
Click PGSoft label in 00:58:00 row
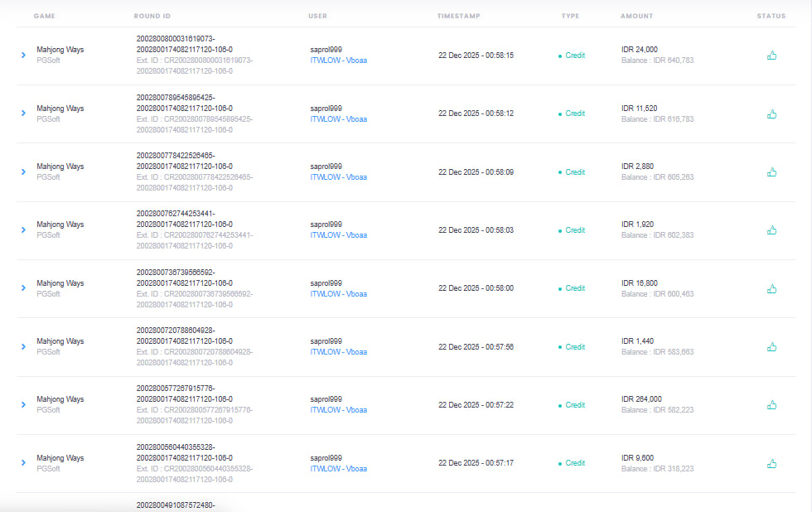pyautogui.click(x=48, y=294)
